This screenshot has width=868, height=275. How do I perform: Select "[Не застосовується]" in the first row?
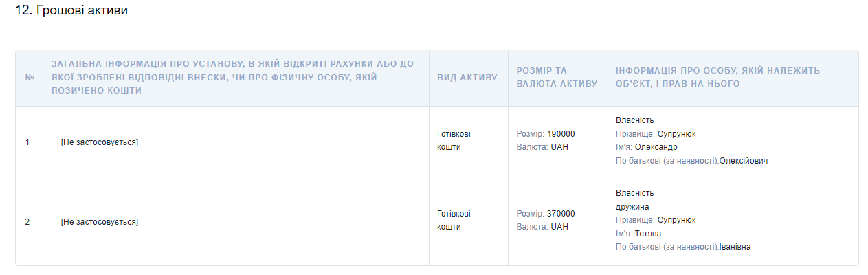click(x=100, y=142)
